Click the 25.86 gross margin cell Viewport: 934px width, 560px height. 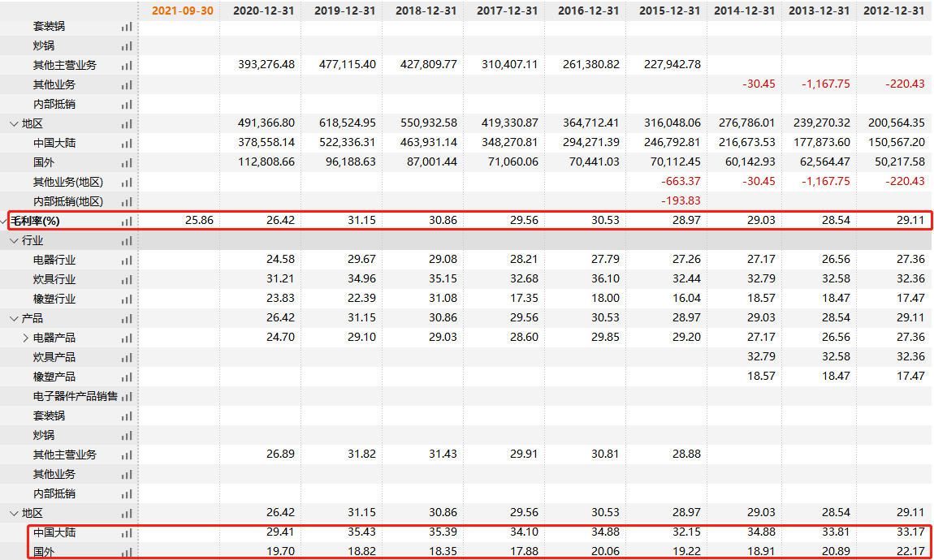tap(199, 220)
